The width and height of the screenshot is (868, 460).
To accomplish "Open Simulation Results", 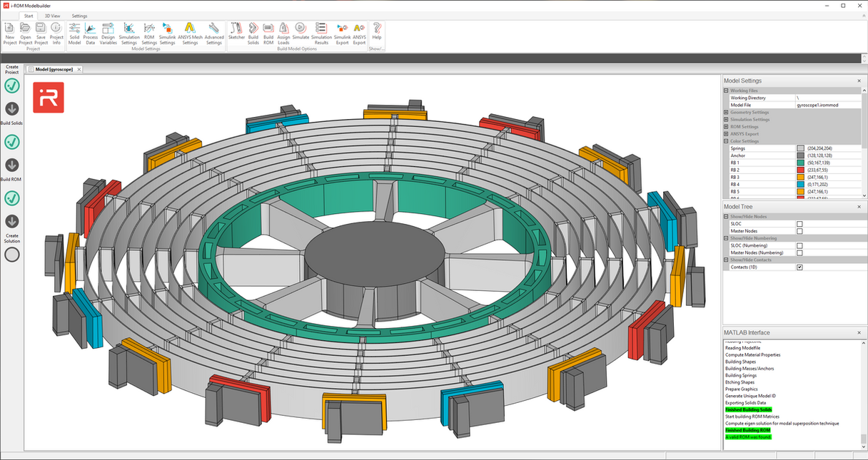I will (321, 33).
